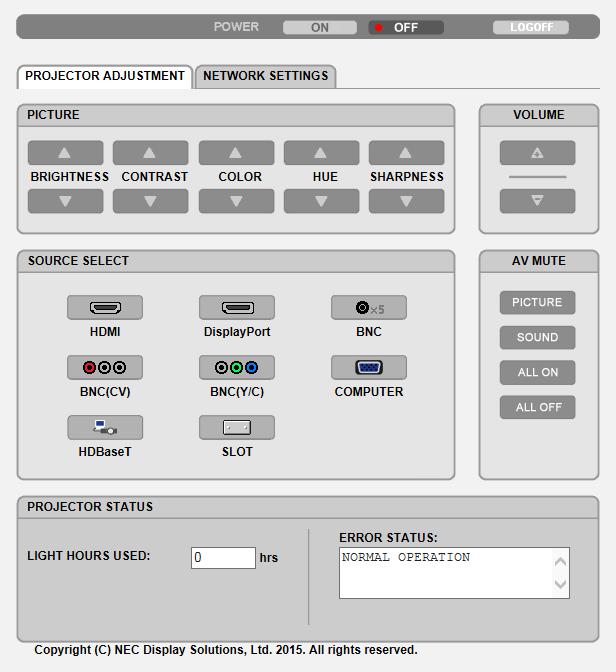The width and height of the screenshot is (616, 672).
Task: Mute the PICTURE under AV MUTE
Action: [x=538, y=303]
